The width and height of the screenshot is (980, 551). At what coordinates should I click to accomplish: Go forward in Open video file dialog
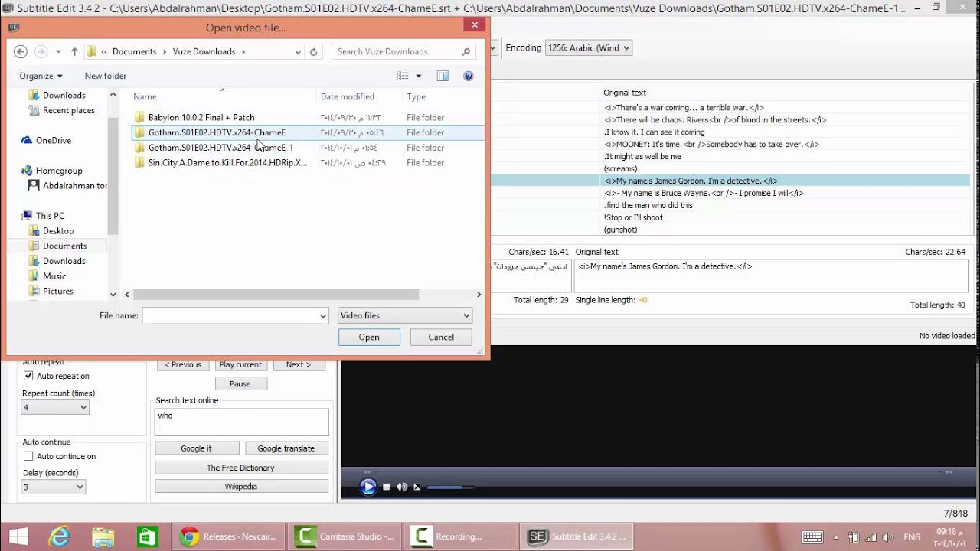pos(41,51)
